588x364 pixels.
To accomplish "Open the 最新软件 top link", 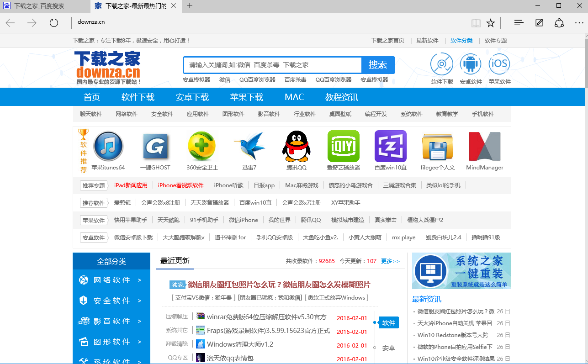I will 427,40.
